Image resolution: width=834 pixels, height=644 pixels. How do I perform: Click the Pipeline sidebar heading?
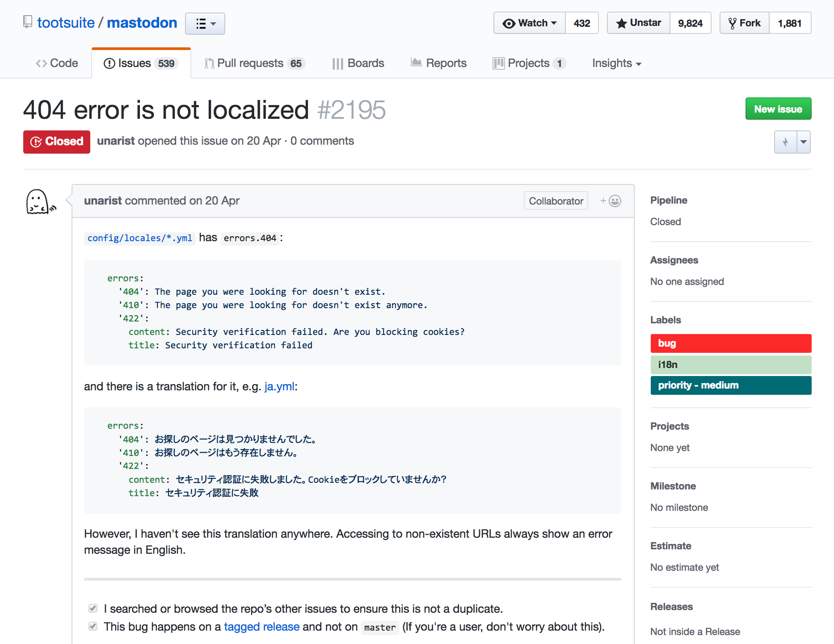(x=669, y=201)
